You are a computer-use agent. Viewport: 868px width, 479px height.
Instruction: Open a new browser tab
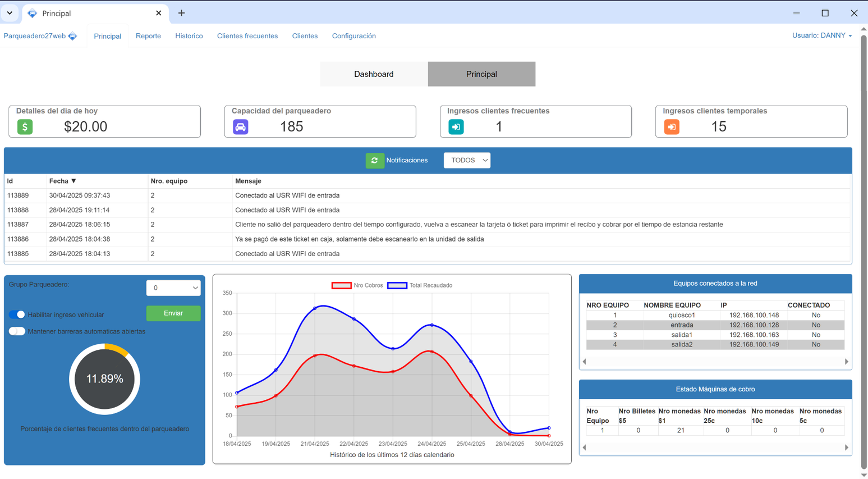tap(181, 13)
